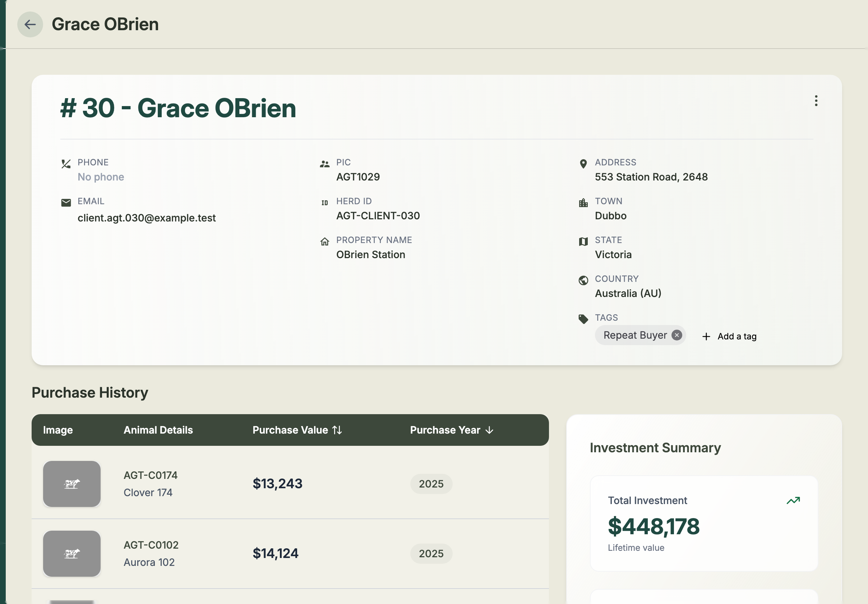Click the $448,178 total investment figure
This screenshot has width=868, height=604.
tap(653, 526)
